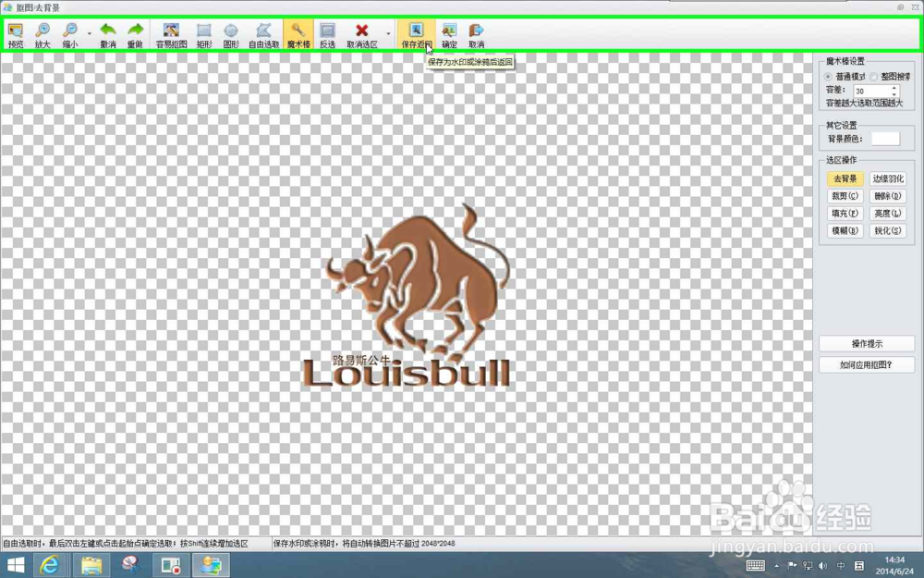Click 保存返回 to save and return

416,35
